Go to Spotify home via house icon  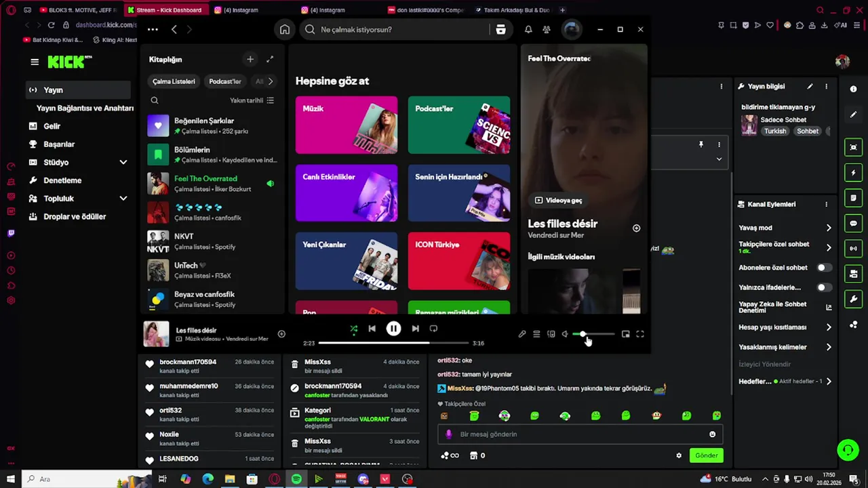point(285,30)
